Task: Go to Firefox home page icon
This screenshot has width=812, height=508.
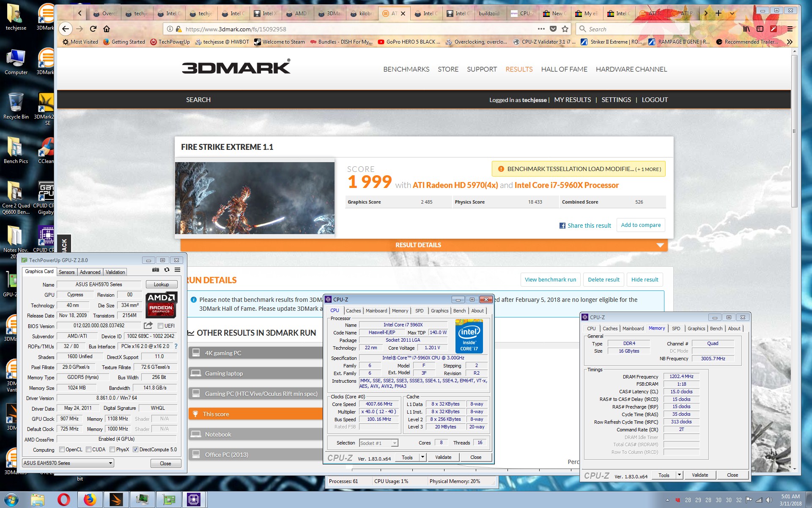Action: point(107,29)
